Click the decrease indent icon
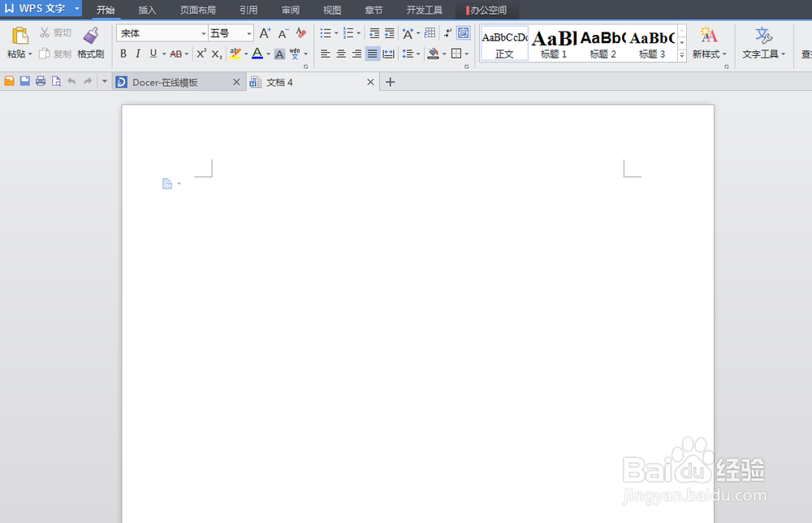This screenshot has width=812, height=523. 374,33
